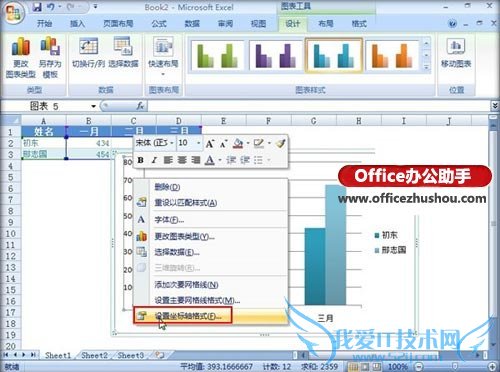Choose the green chart style

218,55
